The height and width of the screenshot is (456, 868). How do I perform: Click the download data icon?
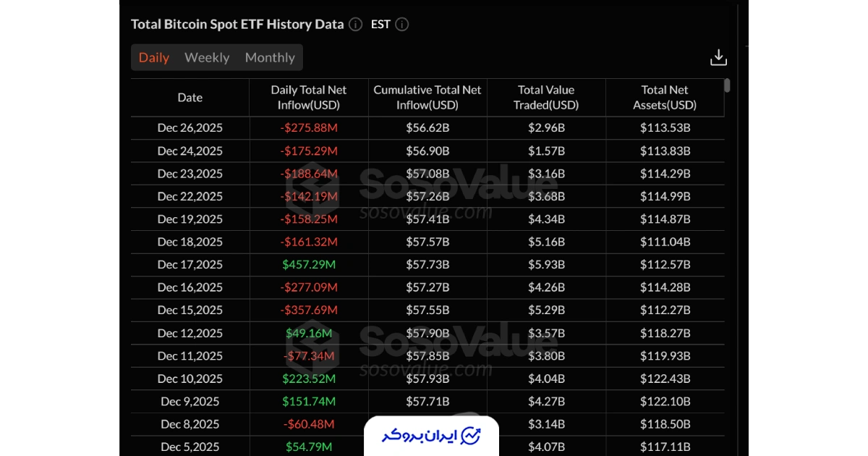pyautogui.click(x=718, y=56)
